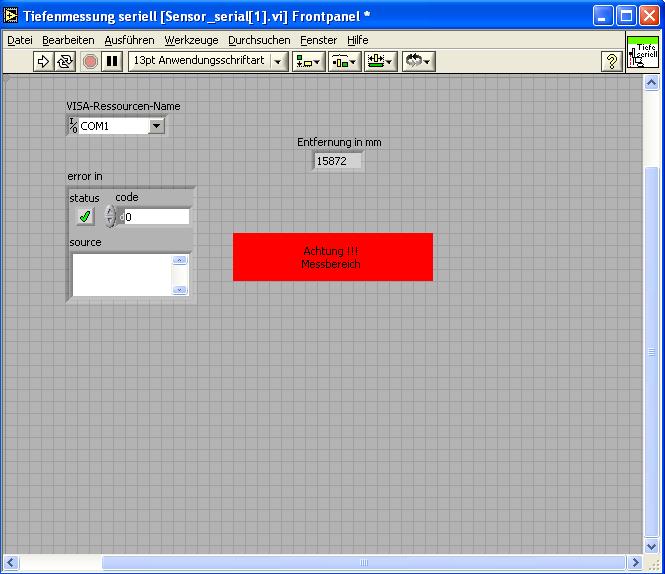
Task: Click the vertical scrollbar thumb
Action: (651, 352)
